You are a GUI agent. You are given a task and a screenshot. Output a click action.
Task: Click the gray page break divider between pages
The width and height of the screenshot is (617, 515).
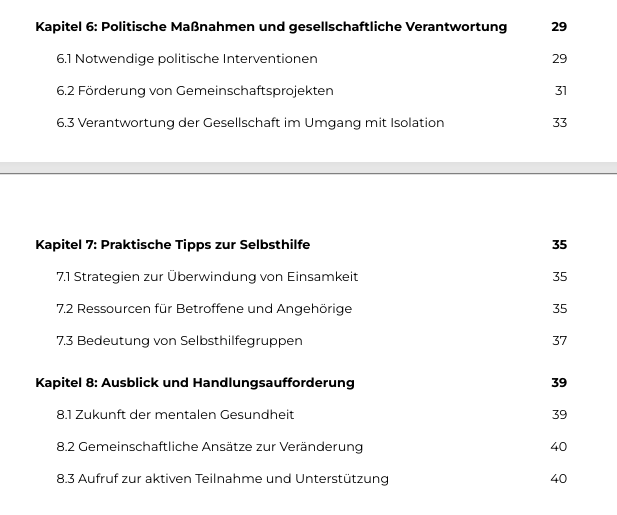pyautogui.click(x=308, y=168)
